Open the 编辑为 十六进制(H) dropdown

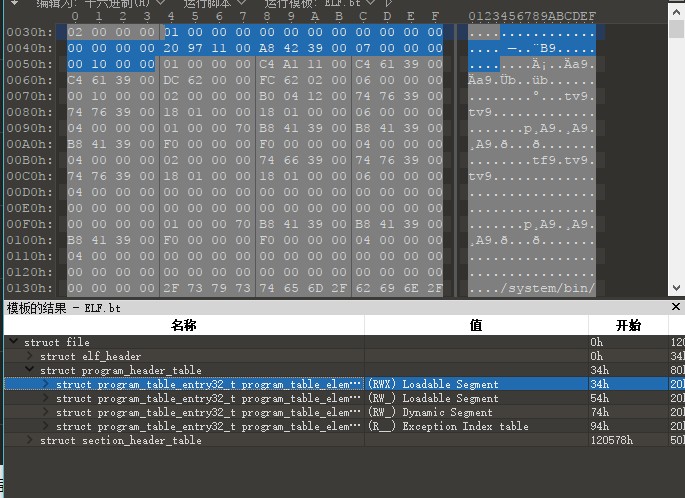coord(100,3)
